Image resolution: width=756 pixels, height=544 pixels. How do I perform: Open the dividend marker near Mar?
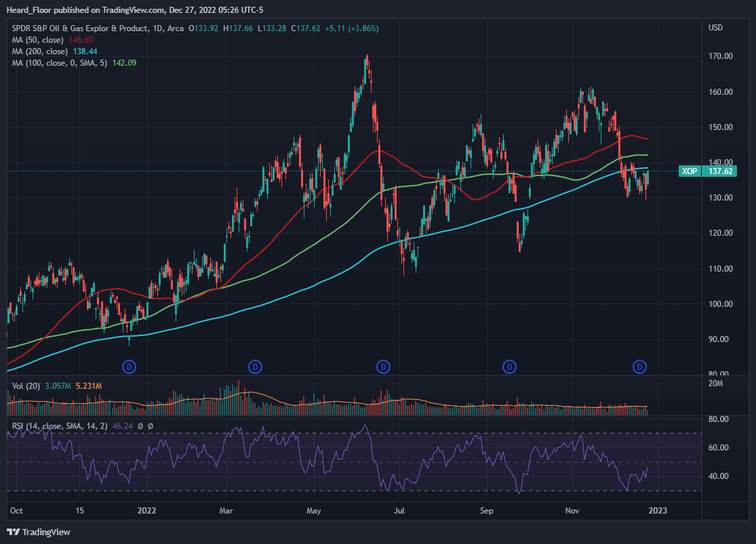pyautogui.click(x=255, y=367)
